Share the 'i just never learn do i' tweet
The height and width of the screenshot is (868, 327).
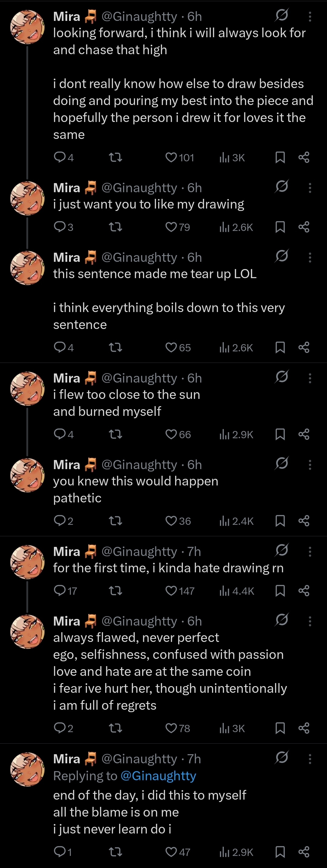click(x=304, y=852)
